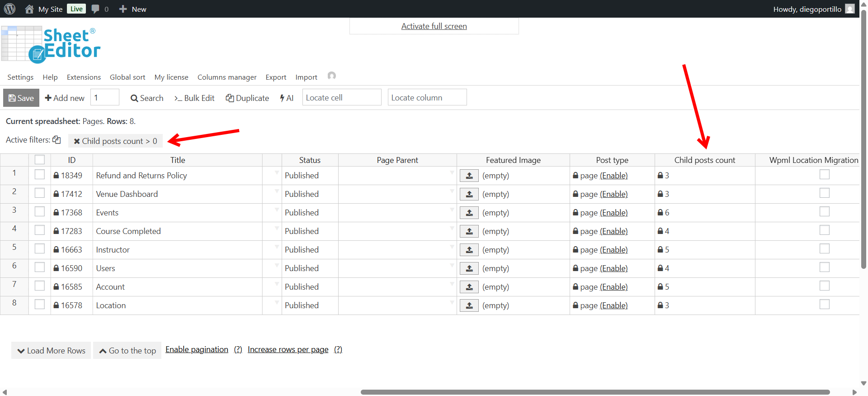
Task: Click the WordPress logo icon
Action: [x=9, y=9]
